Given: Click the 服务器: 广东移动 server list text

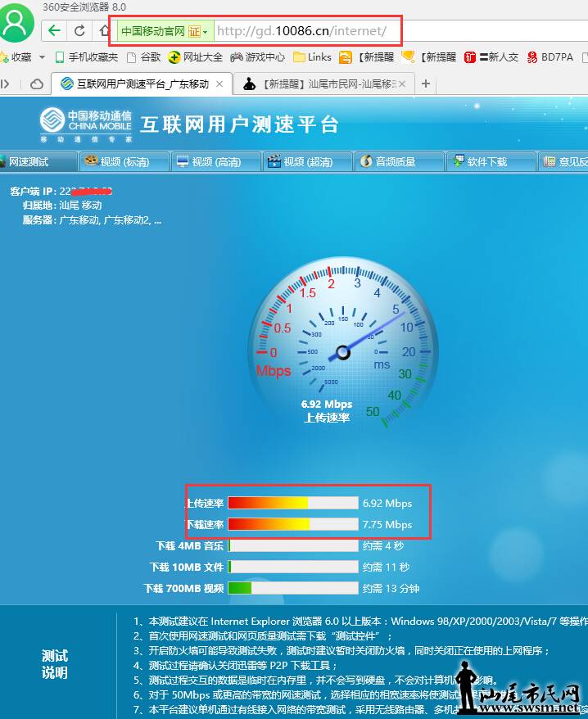Looking at the screenshot, I should (92, 220).
